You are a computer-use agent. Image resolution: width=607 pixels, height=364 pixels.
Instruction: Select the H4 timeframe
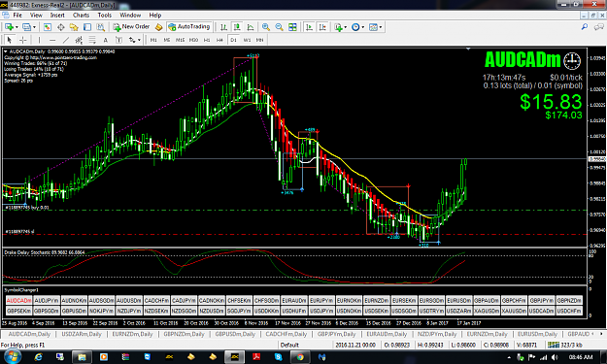click(x=219, y=40)
